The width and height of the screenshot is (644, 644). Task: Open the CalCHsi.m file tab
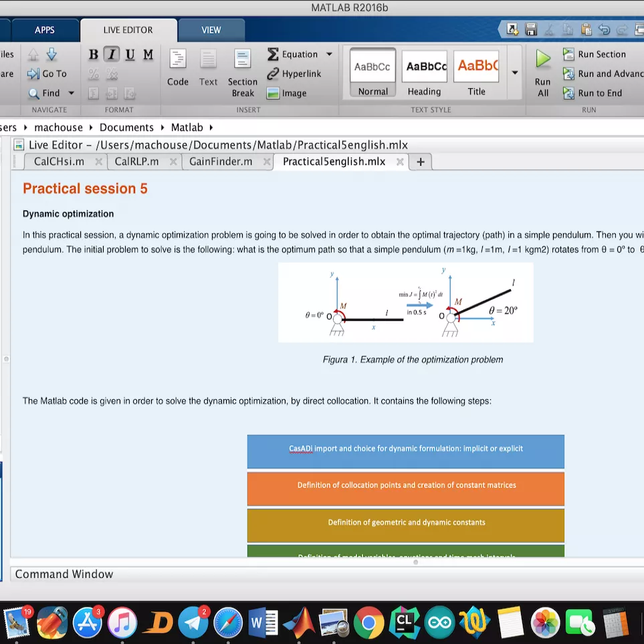(x=59, y=161)
